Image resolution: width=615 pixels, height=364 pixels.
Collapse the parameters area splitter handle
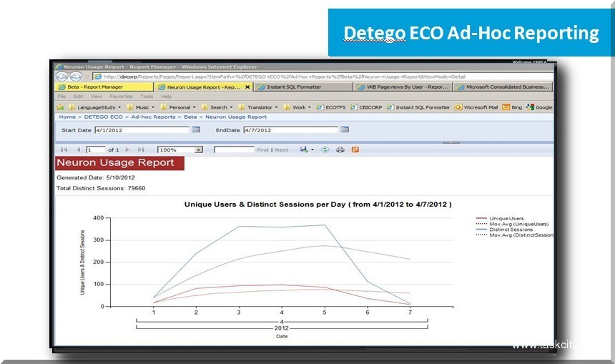pyautogui.click(x=451, y=142)
